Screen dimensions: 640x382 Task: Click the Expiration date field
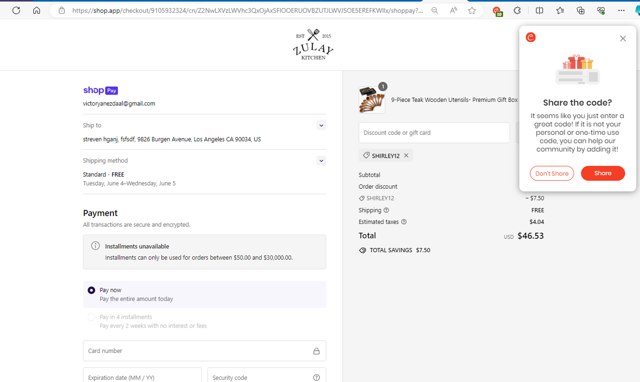click(142, 375)
